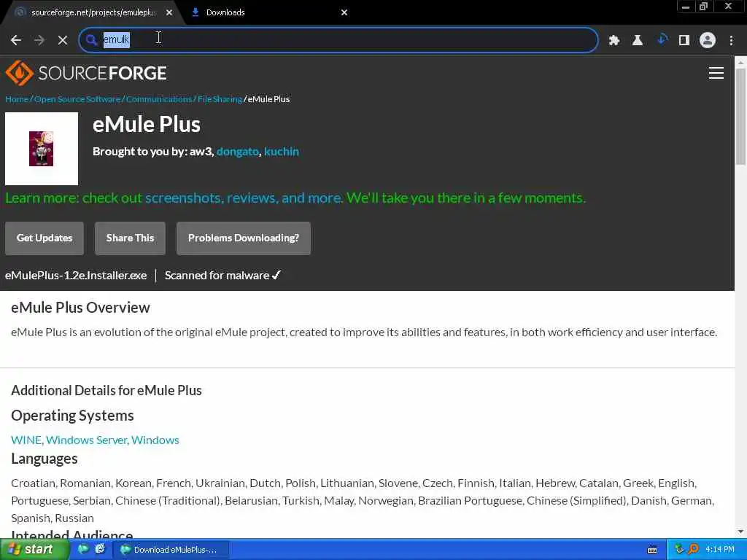This screenshot has width=747, height=560.
Task: Open the Chrome labs flask icon
Action: coord(638,41)
